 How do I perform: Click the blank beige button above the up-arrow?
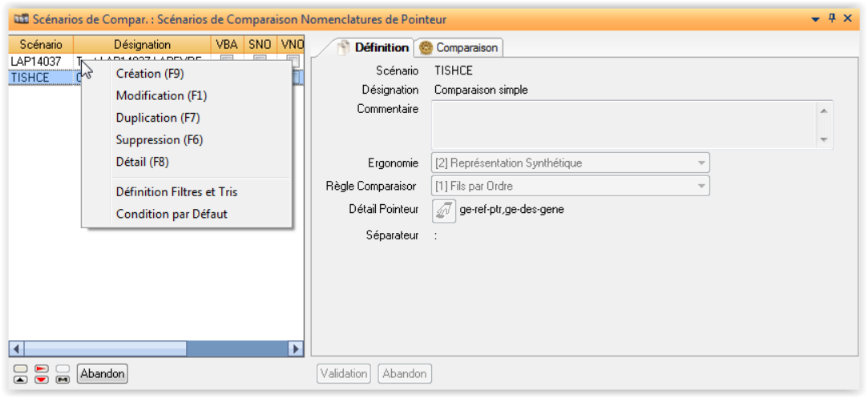[21, 369]
